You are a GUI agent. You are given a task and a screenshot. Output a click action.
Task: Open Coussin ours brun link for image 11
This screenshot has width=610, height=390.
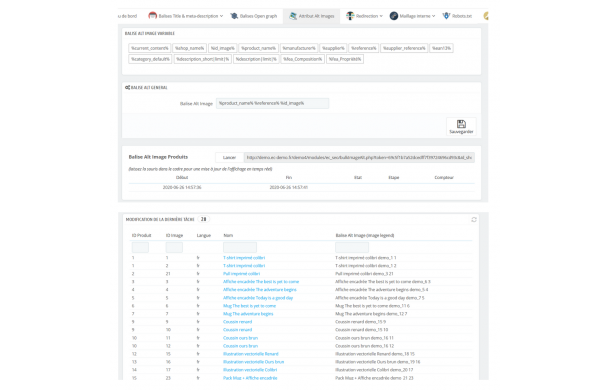(x=240, y=338)
